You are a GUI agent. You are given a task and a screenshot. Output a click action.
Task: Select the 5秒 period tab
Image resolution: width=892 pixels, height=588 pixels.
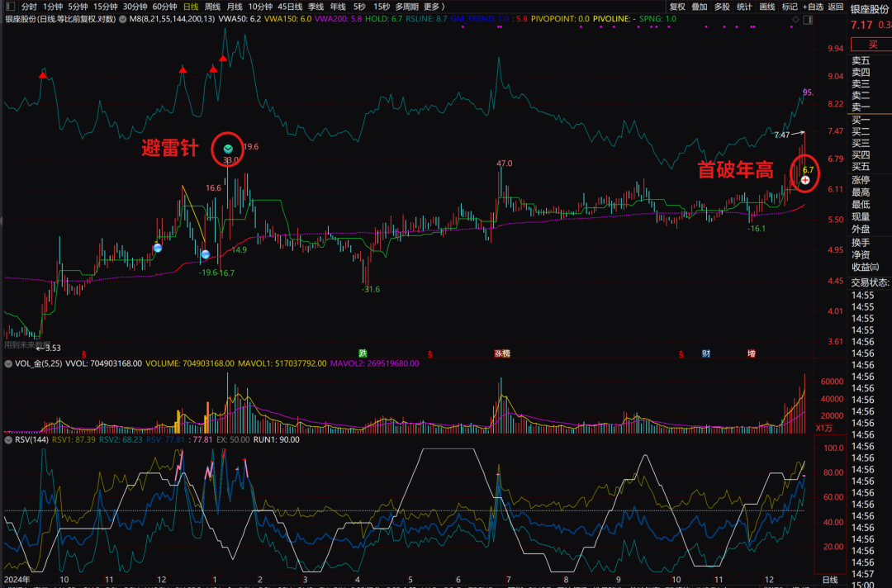click(x=359, y=7)
